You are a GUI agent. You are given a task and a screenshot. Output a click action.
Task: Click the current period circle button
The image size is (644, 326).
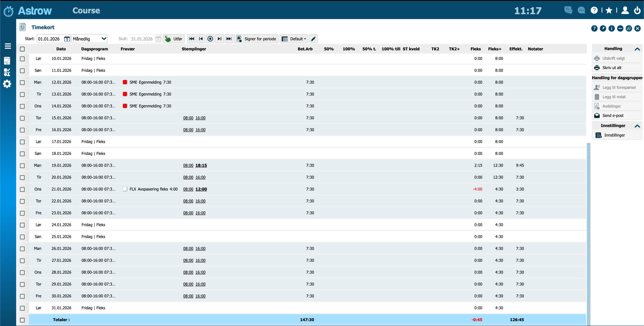tap(210, 39)
